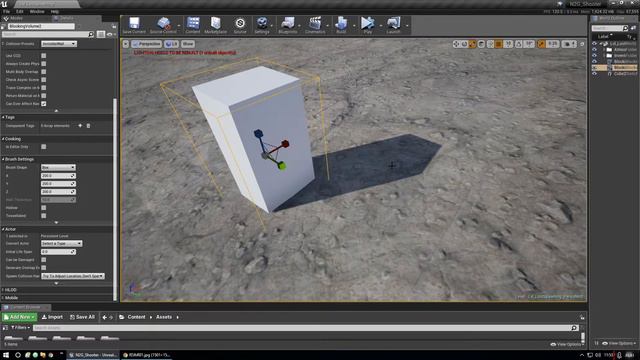This screenshot has height=360, width=640.
Task: Collapse the Tags section
Action: click(x=3, y=117)
